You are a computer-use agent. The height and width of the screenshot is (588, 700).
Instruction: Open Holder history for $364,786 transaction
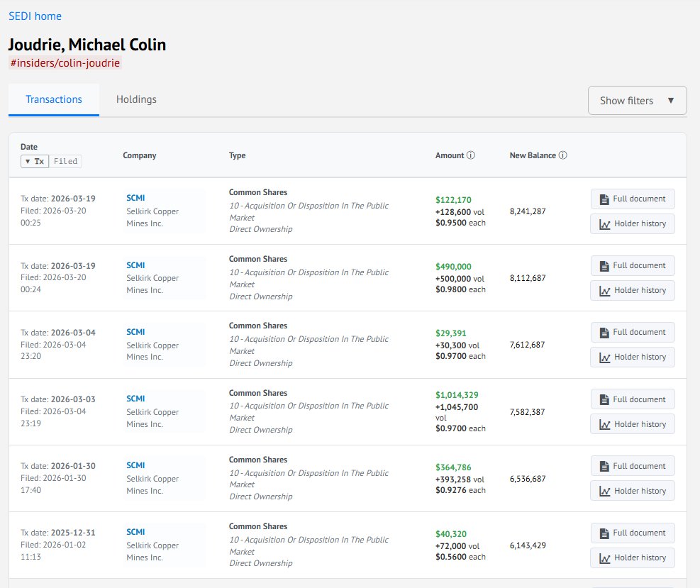pyautogui.click(x=632, y=491)
